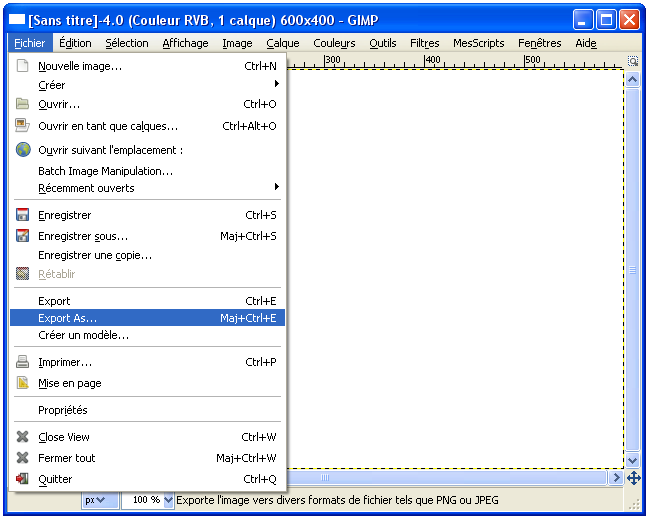The height and width of the screenshot is (517, 646).
Task: Open the Affichage menu
Action: coord(185,43)
